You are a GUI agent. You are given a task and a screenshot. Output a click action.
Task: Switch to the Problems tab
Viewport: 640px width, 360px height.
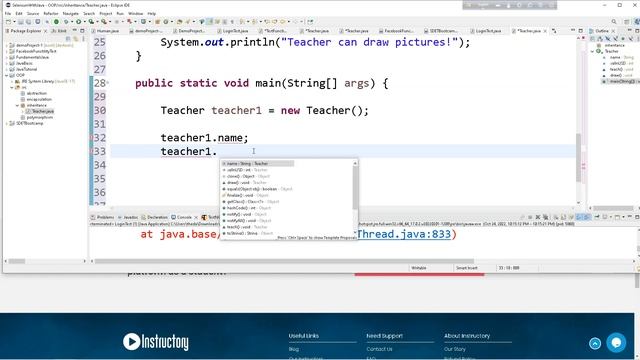(x=102, y=217)
